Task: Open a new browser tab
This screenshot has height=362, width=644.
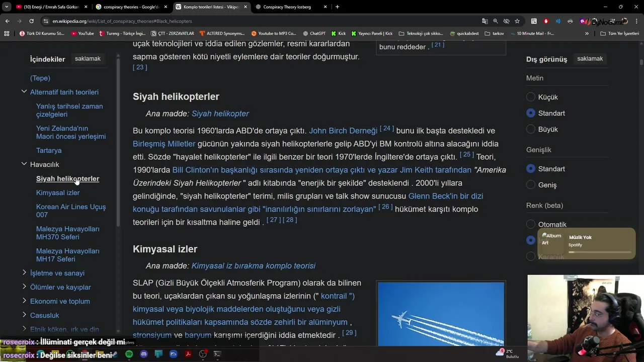Action: (x=337, y=7)
